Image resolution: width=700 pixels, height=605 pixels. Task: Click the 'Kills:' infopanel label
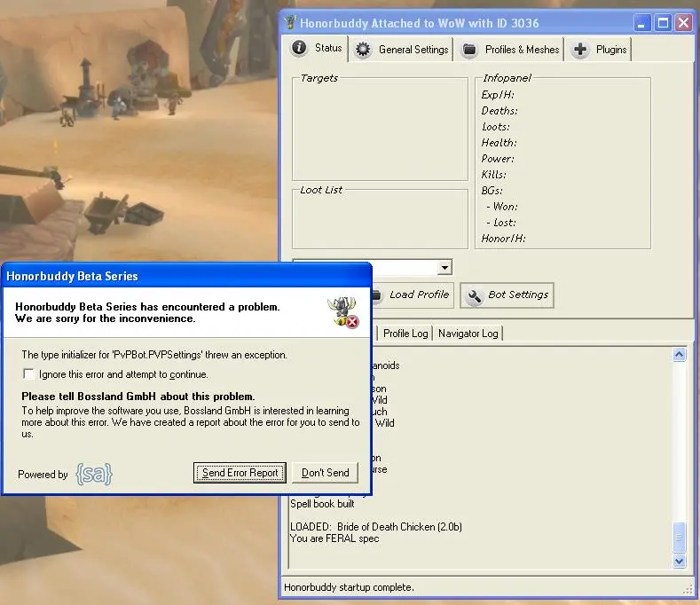tap(493, 175)
